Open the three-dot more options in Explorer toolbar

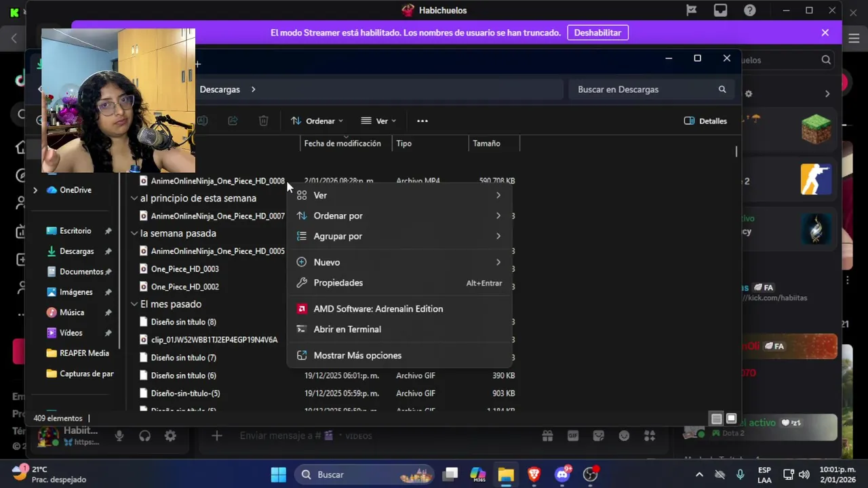pos(422,121)
